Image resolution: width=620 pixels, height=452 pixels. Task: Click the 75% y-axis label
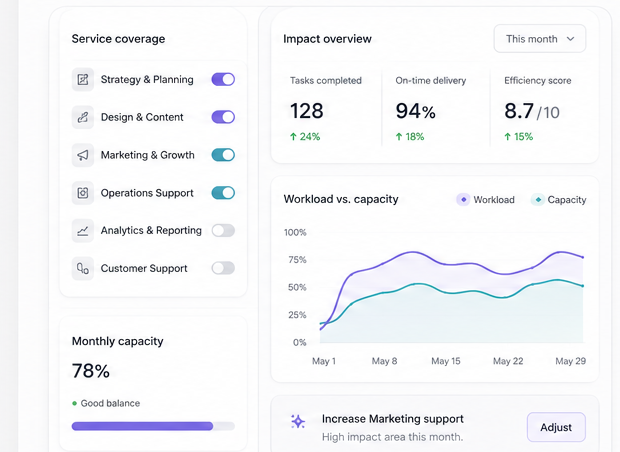(297, 260)
